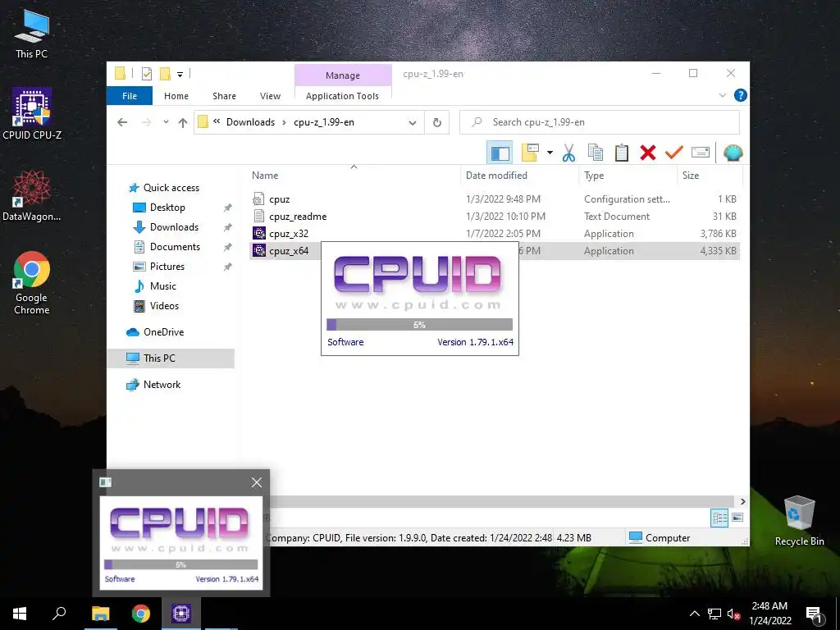This screenshot has width=840, height=630.
Task: Open the File tab
Action: (130, 96)
